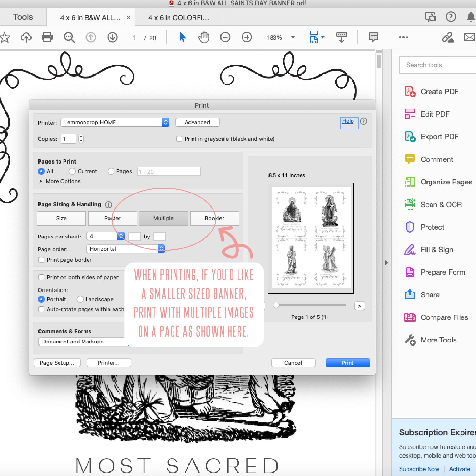Open Organize Pages tool
Viewport: 476px width, 476px height.
click(x=438, y=182)
